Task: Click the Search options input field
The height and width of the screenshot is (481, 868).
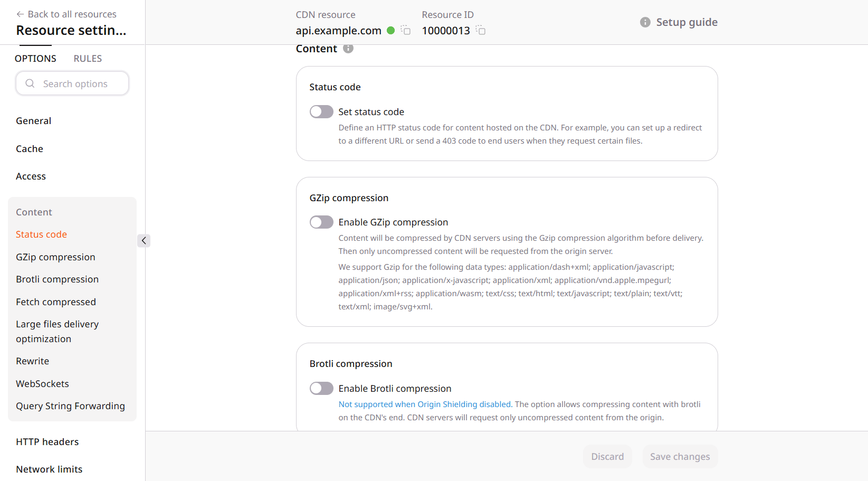Action: 72,83
